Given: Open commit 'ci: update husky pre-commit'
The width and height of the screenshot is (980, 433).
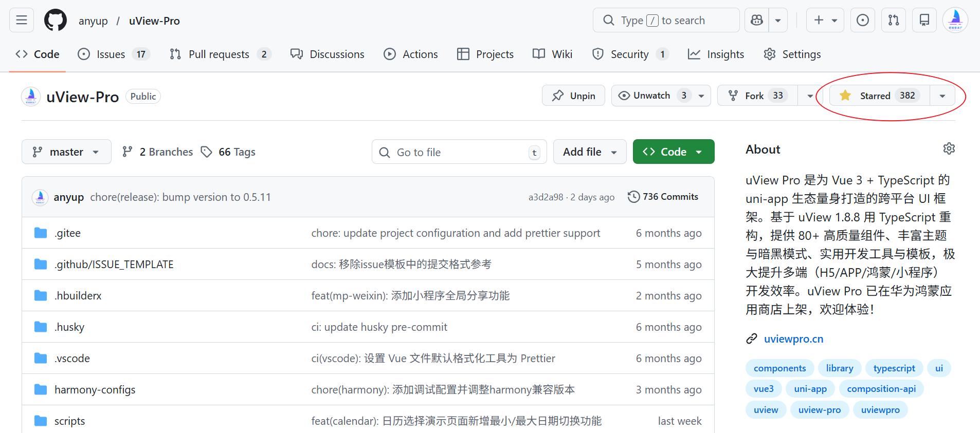Looking at the screenshot, I should [379, 327].
